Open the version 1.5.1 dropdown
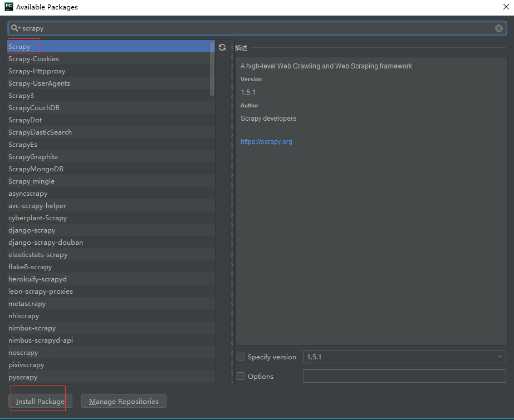This screenshot has width=514, height=420. (x=404, y=357)
